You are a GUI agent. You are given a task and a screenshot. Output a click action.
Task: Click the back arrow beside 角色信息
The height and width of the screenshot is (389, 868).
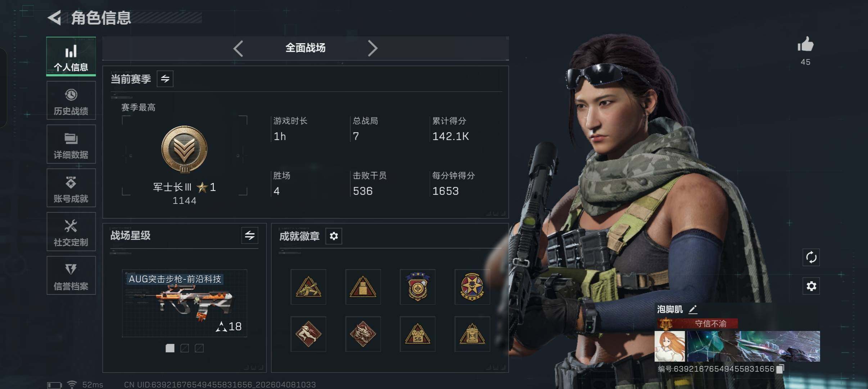point(54,18)
